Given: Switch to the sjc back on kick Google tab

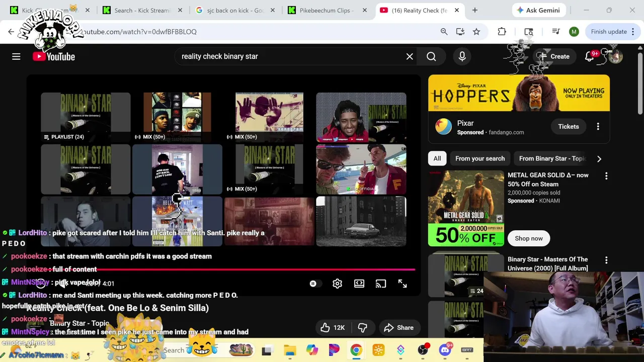Looking at the screenshot, I should coord(235,10).
